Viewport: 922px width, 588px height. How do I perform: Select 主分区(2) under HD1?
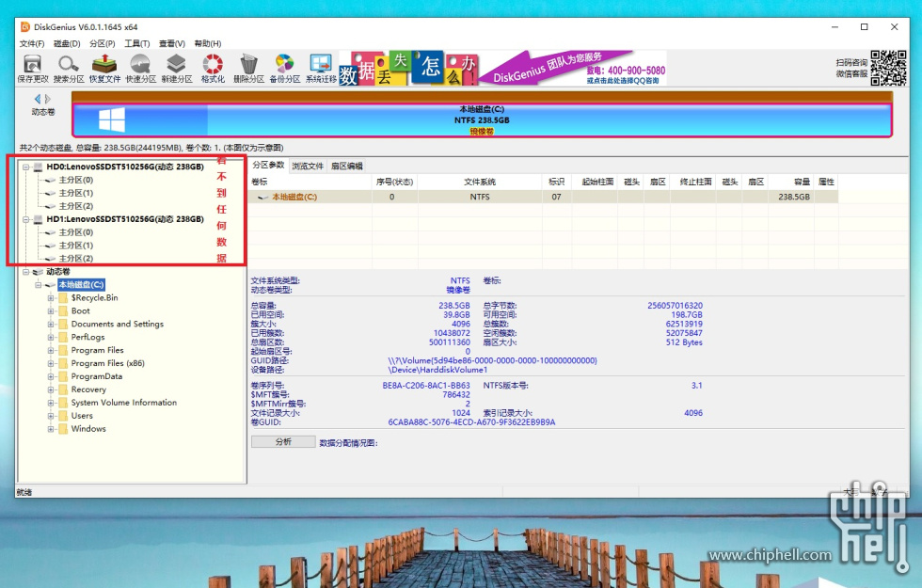click(76, 259)
